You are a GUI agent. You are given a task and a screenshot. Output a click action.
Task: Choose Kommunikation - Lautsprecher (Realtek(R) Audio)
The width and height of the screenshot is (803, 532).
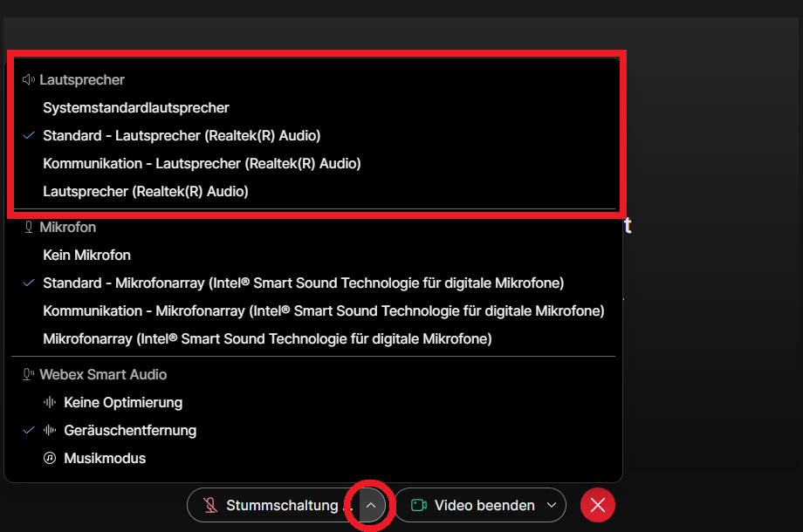tap(202, 163)
